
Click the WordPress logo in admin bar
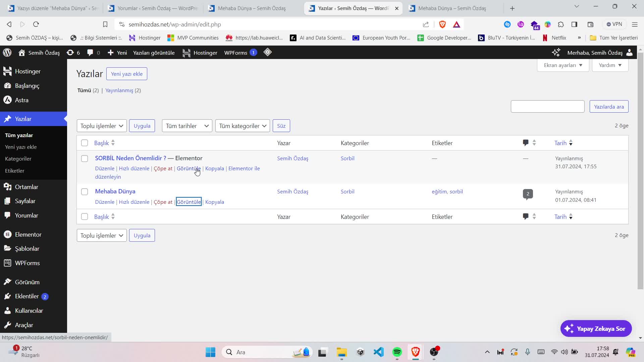[7, 53]
